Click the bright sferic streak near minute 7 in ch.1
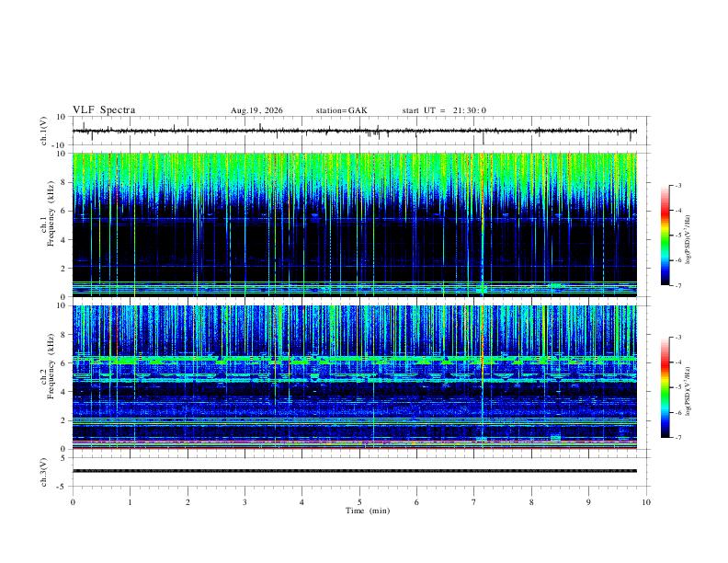 pos(483,224)
